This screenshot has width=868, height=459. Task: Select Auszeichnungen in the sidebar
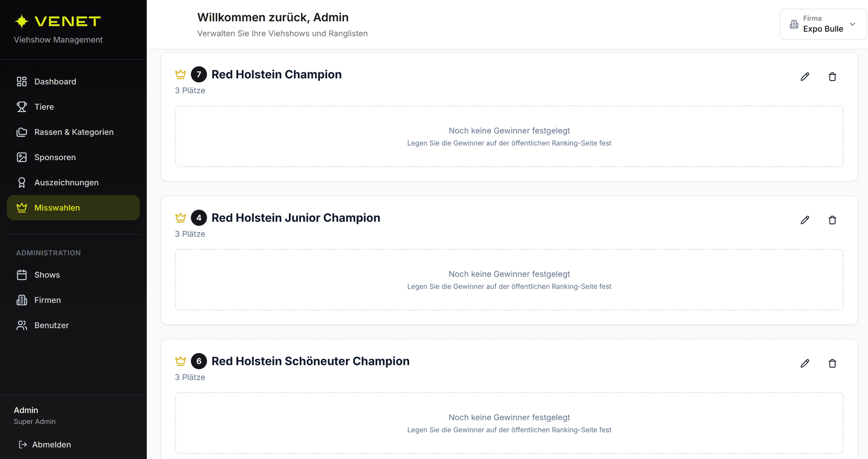66,183
